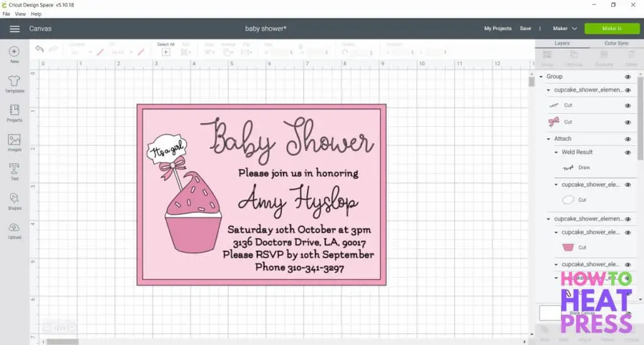Collapse the Attach layer group
The height and width of the screenshot is (345, 644).
(x=548, y=139)
